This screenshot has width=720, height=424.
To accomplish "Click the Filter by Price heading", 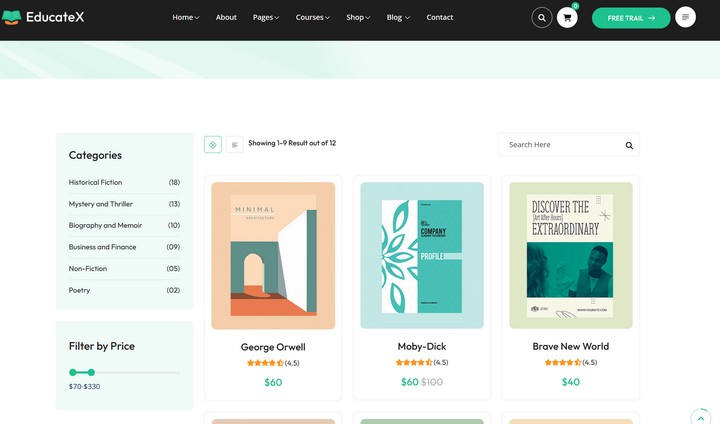I will click(x=101, y=346).
